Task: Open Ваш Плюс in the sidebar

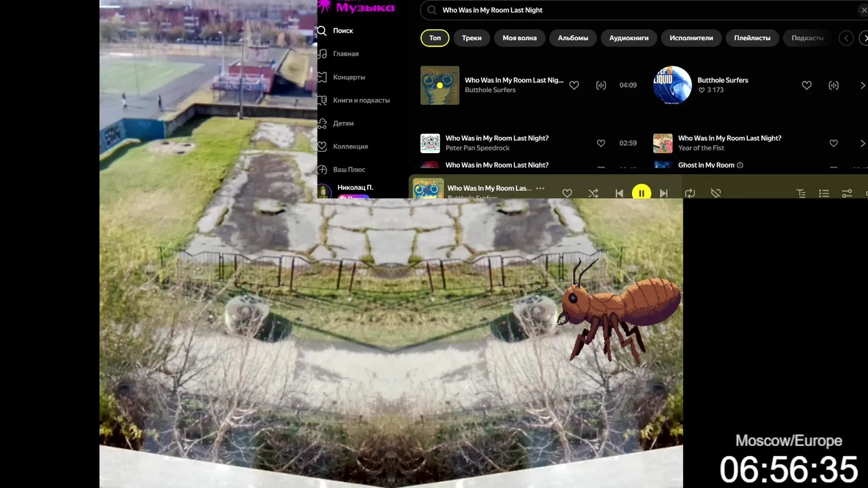Action: tap(349, 169)
